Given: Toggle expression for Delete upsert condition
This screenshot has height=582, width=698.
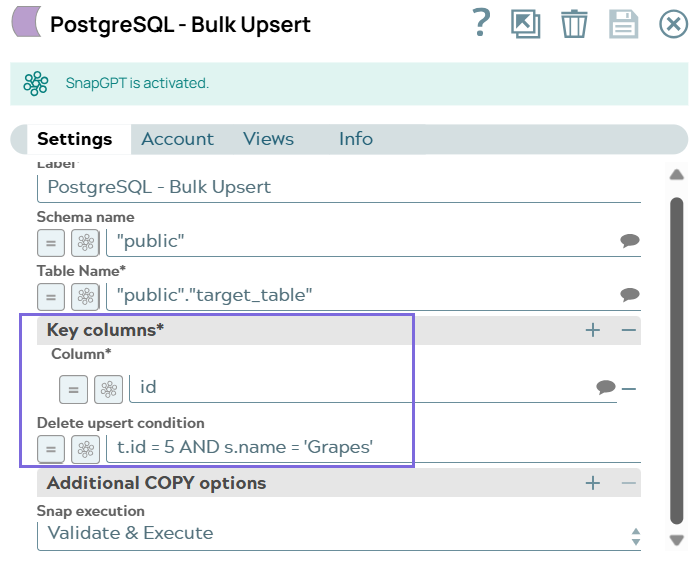Looking at the screenshot, I should tap(51, 449).
